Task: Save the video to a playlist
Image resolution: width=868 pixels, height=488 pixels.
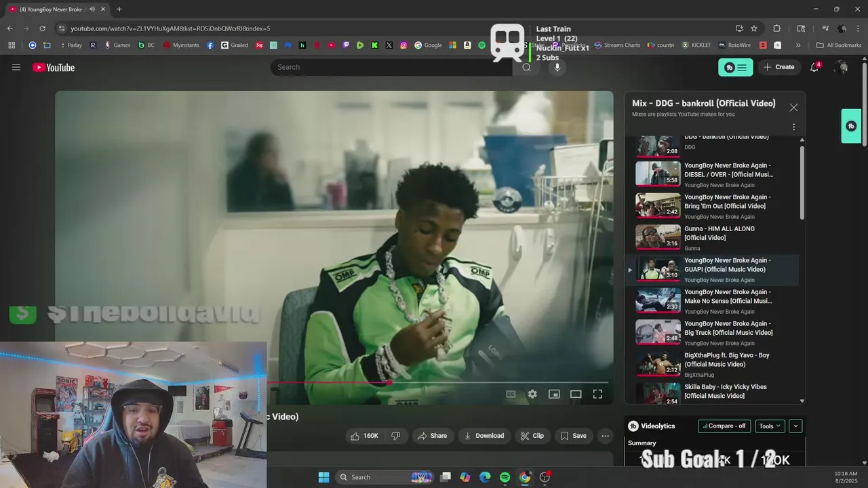Action: click(x=574, y=436)
